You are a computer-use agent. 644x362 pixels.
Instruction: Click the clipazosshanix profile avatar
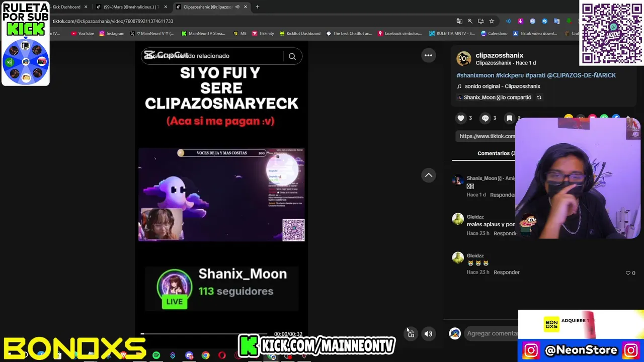pos(463,59)
